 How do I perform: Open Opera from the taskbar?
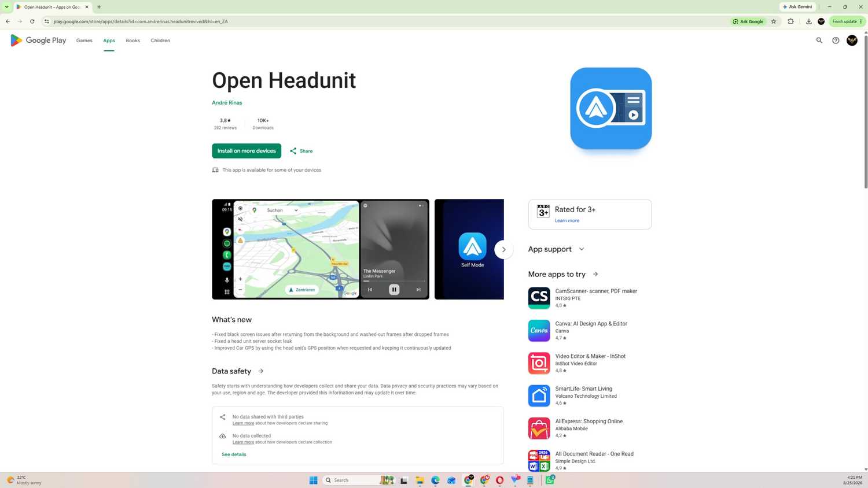click(499, 480)
